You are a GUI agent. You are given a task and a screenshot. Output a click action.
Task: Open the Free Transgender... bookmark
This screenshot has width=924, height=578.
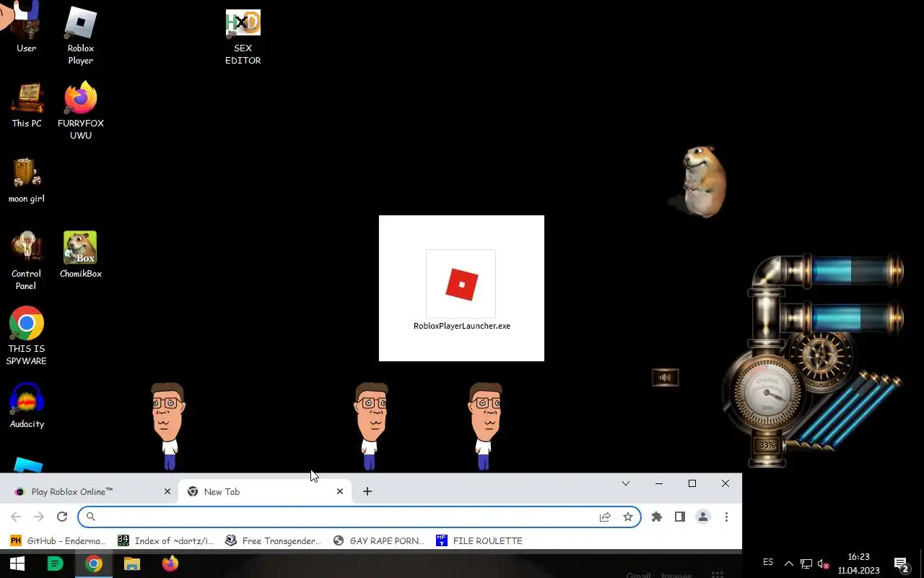coord(274,540)
